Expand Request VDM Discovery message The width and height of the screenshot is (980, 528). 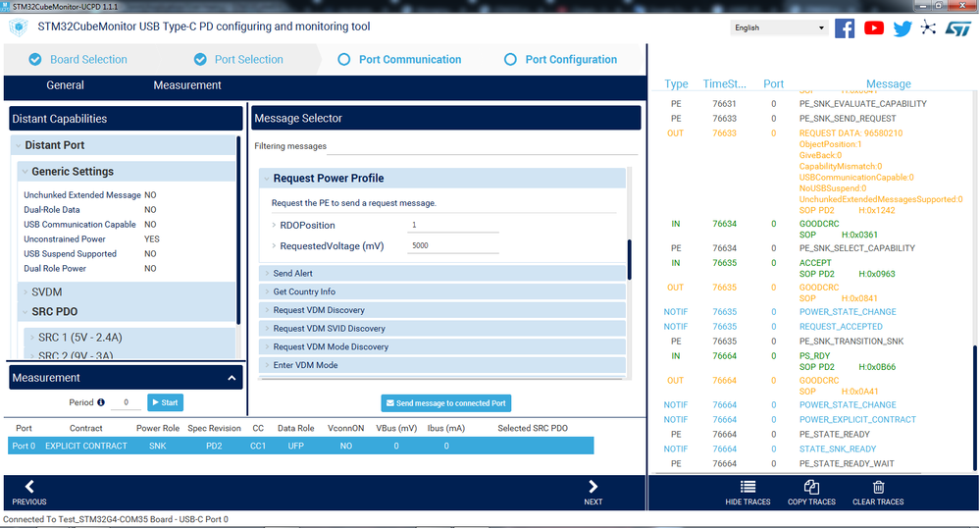(x=266, y=310)
